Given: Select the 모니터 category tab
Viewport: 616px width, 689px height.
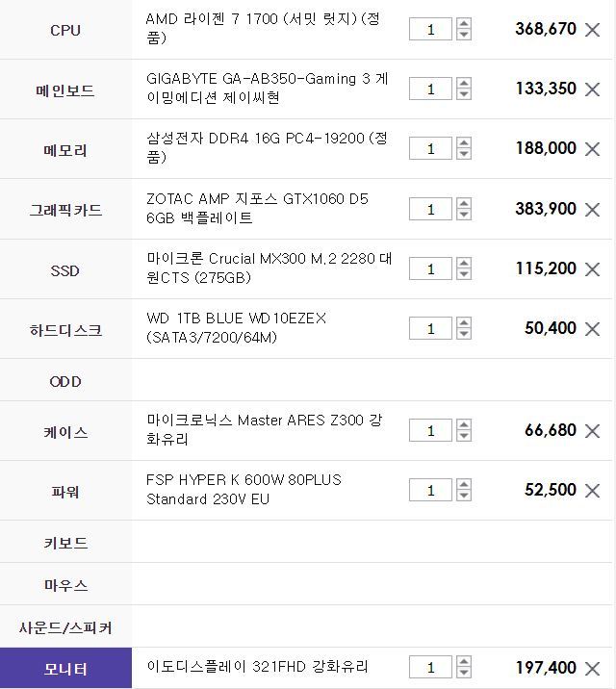Looking at the screenshot, I should pos(65,669).
